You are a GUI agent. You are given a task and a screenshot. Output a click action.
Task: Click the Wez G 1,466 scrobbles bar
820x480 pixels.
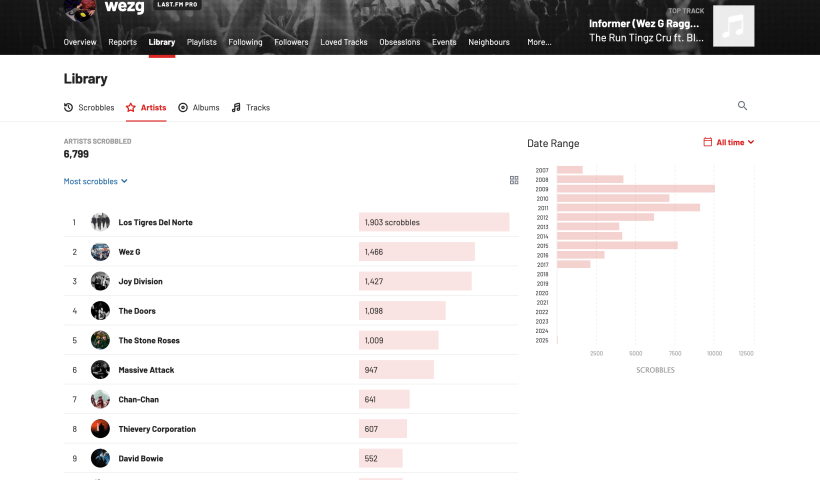(x=416, y=252)
